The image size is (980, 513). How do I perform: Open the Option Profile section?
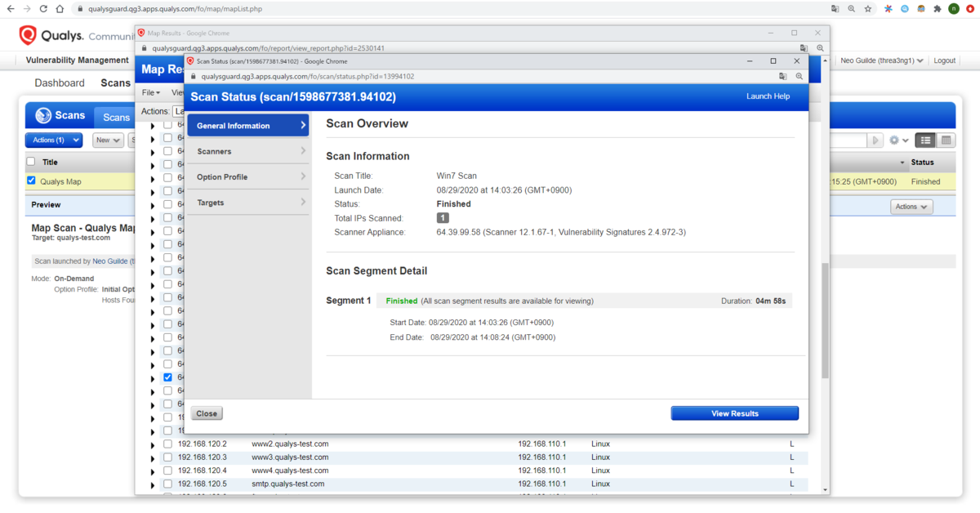(x=248, y=176)
